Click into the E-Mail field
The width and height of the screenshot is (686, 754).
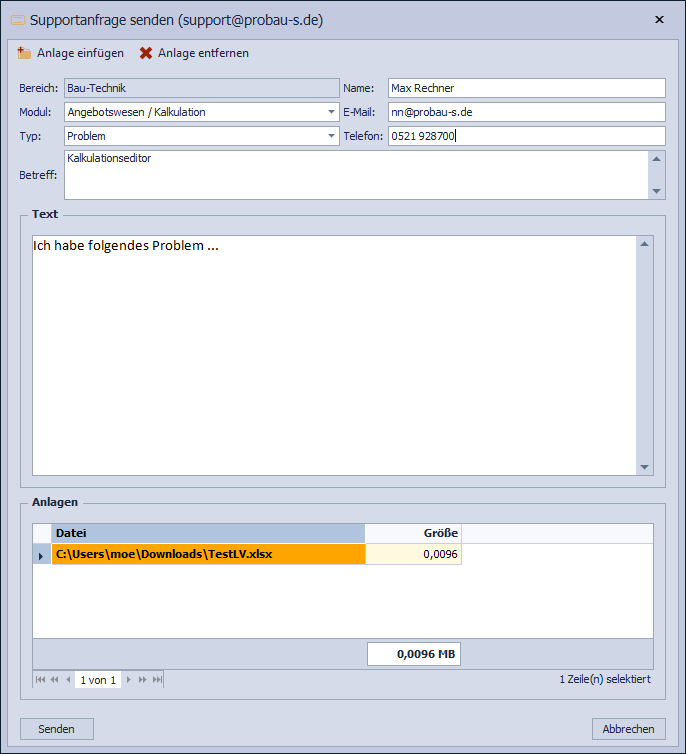coord(526,112)
